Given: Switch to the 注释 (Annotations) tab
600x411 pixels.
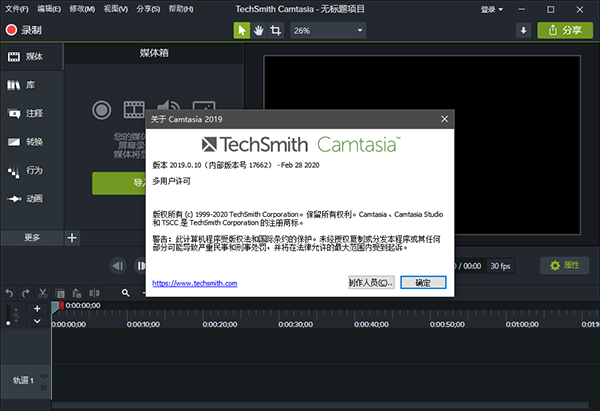Looking at the screenshot, I should (26, 114).
